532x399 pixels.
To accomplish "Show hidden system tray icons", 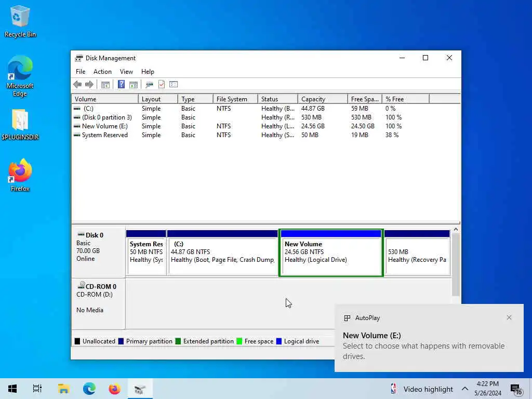I will 465,389.
